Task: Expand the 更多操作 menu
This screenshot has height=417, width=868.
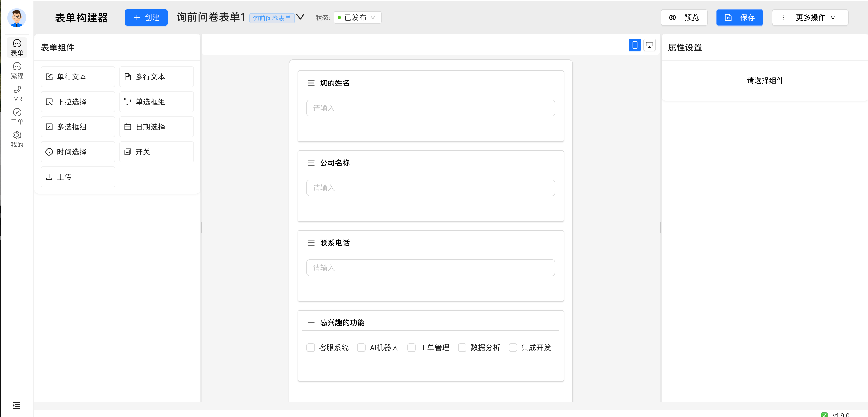Action: [810, 17]
